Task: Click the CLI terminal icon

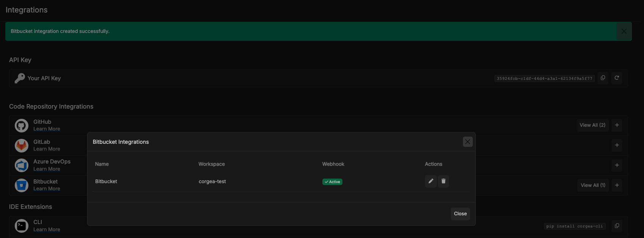Action: [x=22, y=226]
